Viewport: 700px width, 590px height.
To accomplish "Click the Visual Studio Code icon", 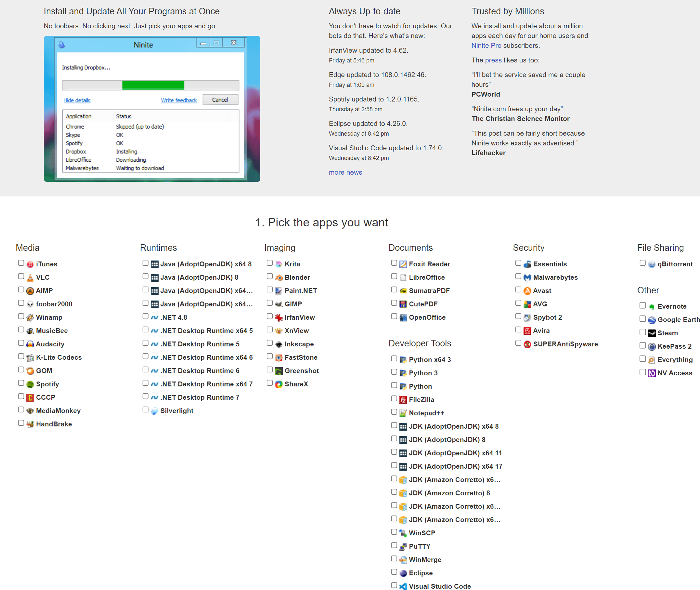I will [x=403, y=586].
